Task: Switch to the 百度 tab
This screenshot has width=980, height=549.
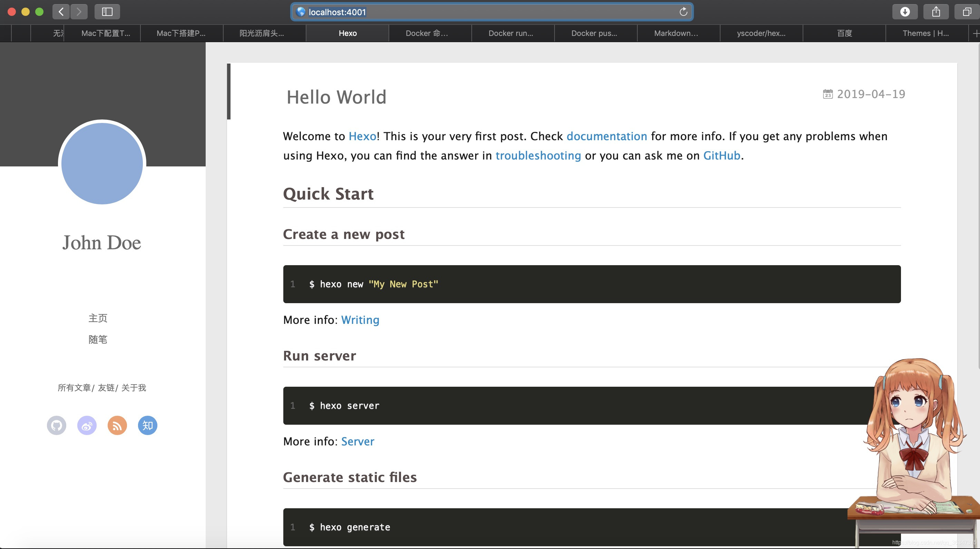Action: [845, 33]
